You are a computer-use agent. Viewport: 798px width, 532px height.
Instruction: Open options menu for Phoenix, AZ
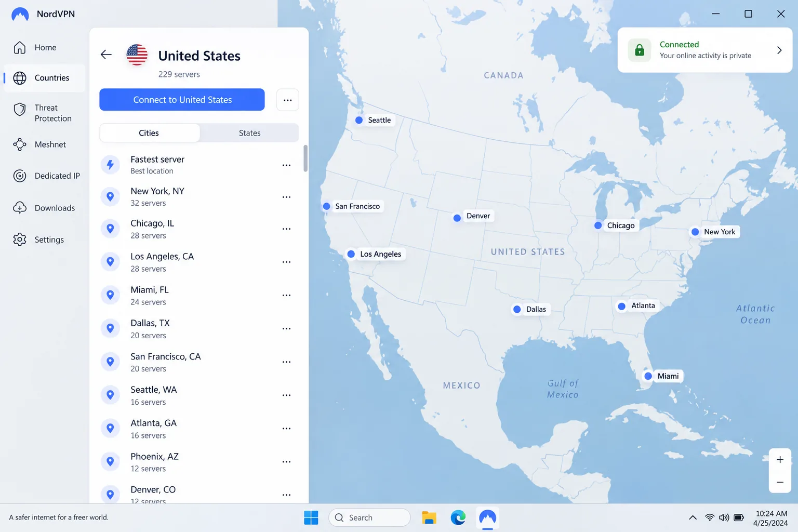tap(286, 462)
